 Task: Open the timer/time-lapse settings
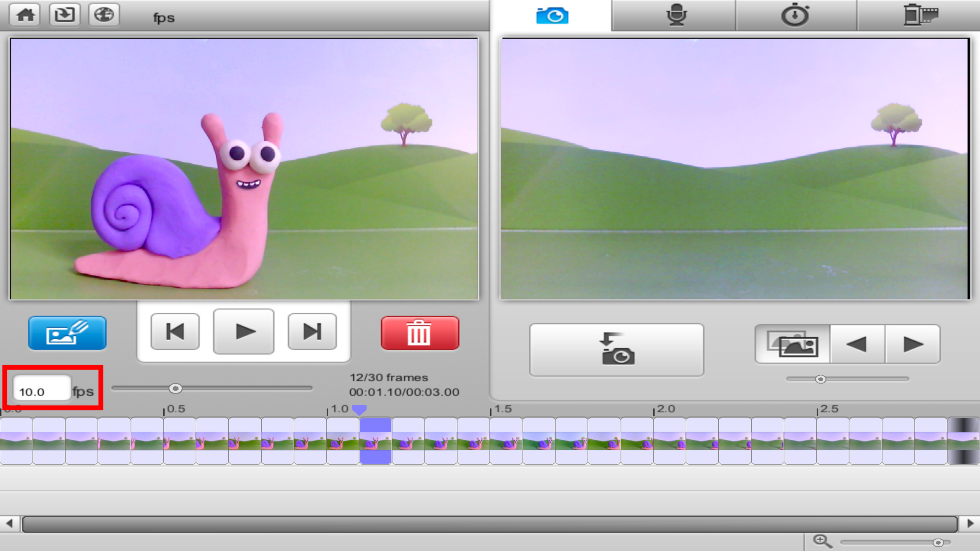794,15
